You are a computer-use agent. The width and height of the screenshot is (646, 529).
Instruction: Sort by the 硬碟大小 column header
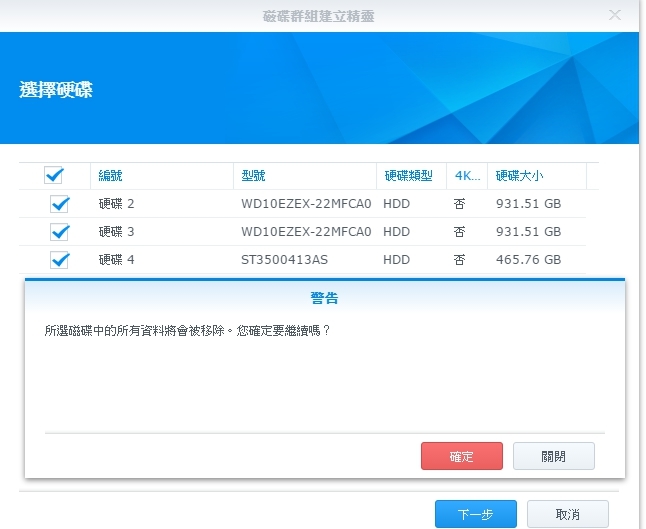point(519,176)
